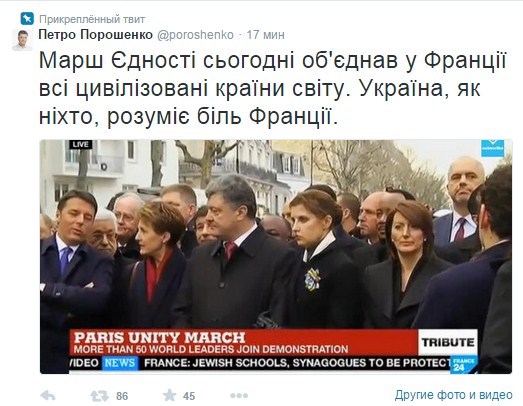Image resolution: width=523 pixels, height=406 pixels.
Task: Click the Другие фото и видео link
Action: click(454, 395)
